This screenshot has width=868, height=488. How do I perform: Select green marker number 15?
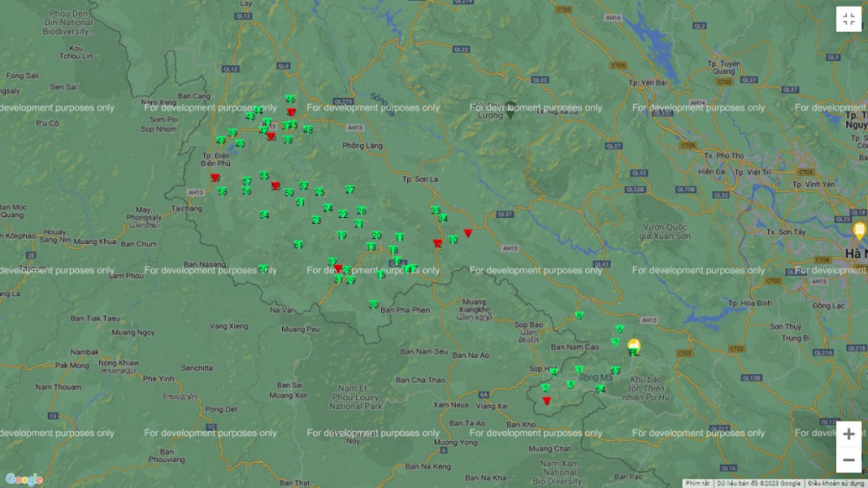(x=380, y=274)
